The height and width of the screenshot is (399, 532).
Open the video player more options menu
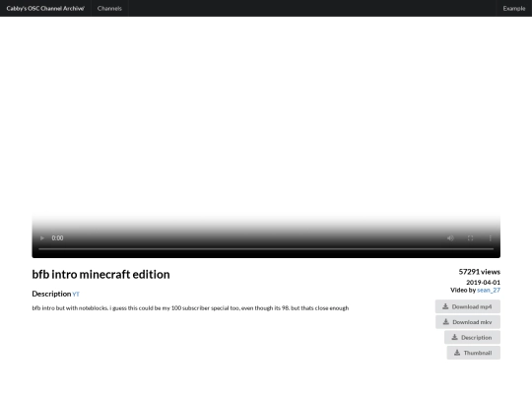coord(491,238)
